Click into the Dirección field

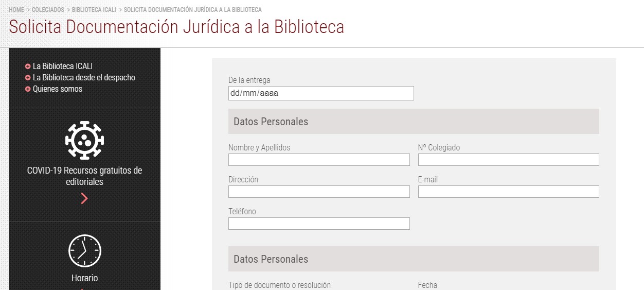[319, 192]
